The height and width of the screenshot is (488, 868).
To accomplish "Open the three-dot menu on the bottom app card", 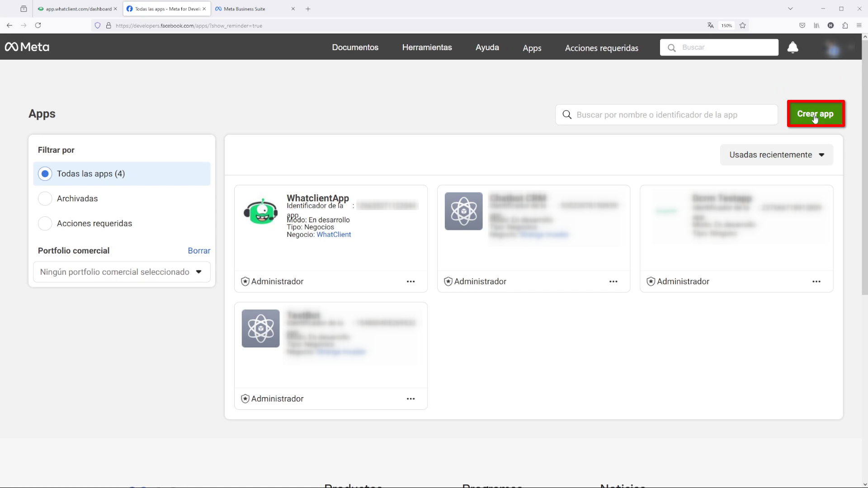I will 410,399.
